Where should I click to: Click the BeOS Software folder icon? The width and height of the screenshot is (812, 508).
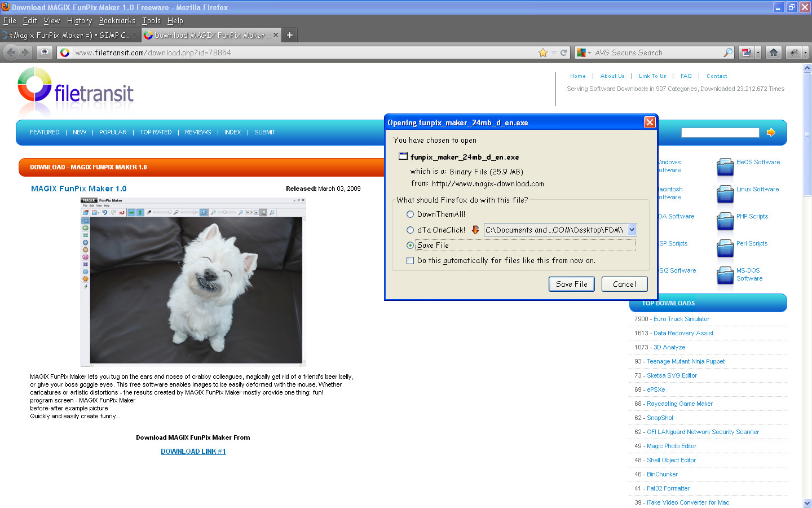pyautogui.click(x=725, y=167)
